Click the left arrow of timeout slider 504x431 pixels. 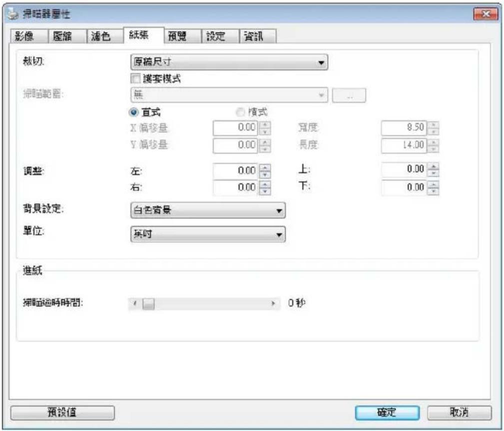click(135, 303)
